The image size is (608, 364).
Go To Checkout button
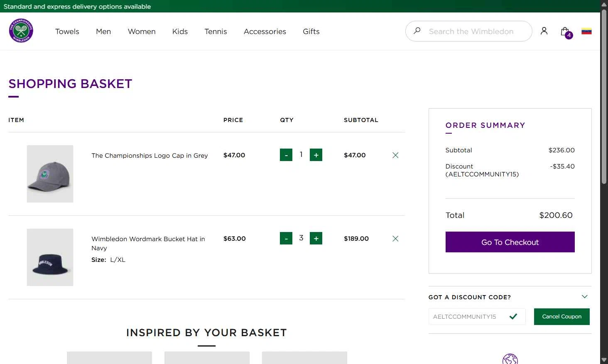pos(510,242)
